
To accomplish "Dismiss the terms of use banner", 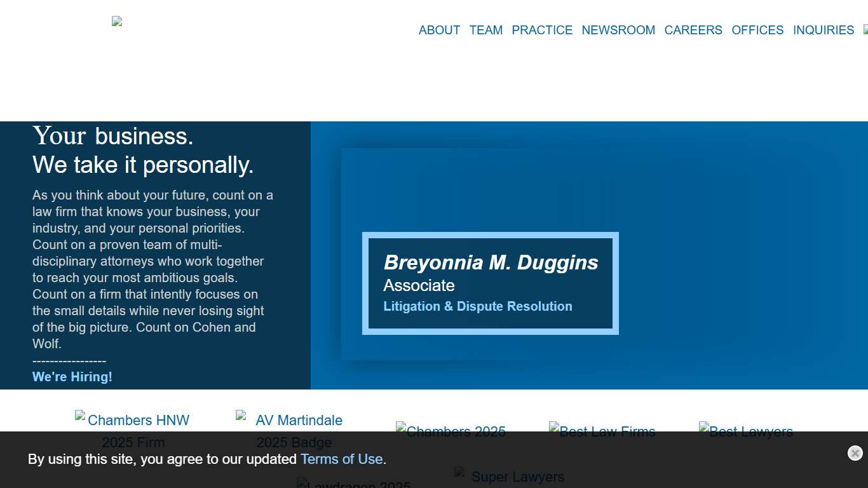I will pyautogui.click(x=855, y=453).
